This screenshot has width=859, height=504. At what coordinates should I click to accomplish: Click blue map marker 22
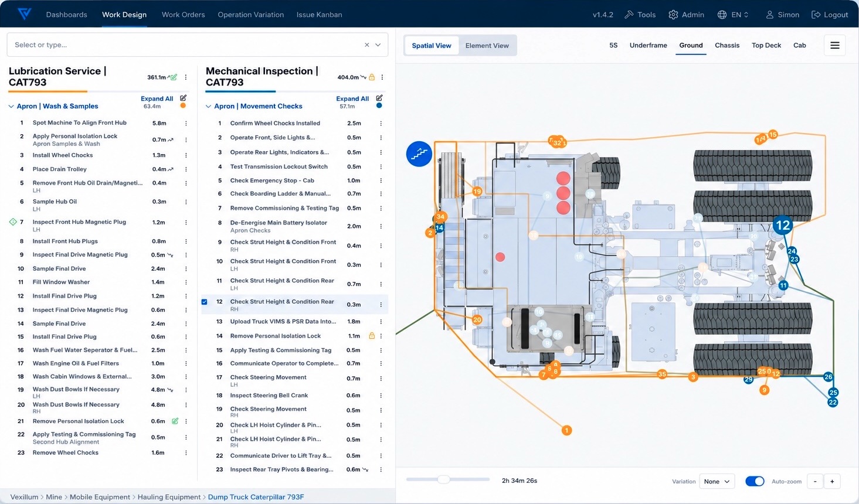(833, 402)
